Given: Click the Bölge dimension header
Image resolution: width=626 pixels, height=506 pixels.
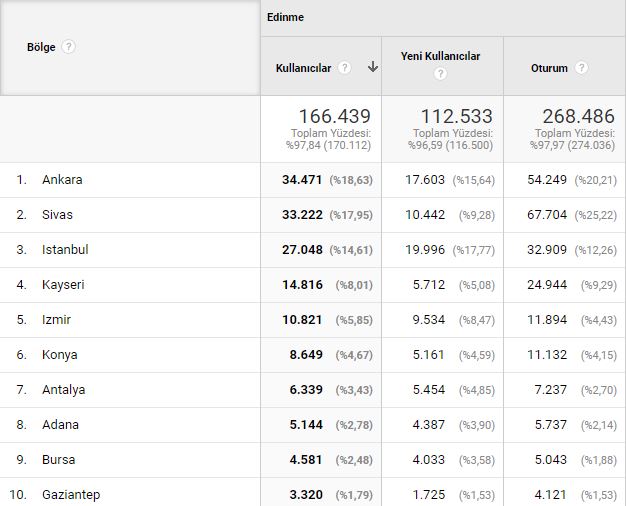Looking at the screenshot, I should 43,47.
